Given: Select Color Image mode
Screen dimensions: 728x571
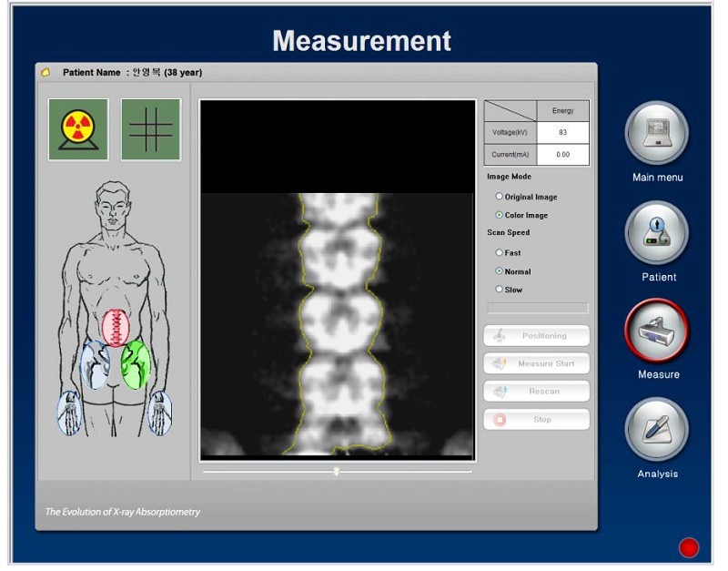Looking at the screenshot, I should click(x=499, y=215).
